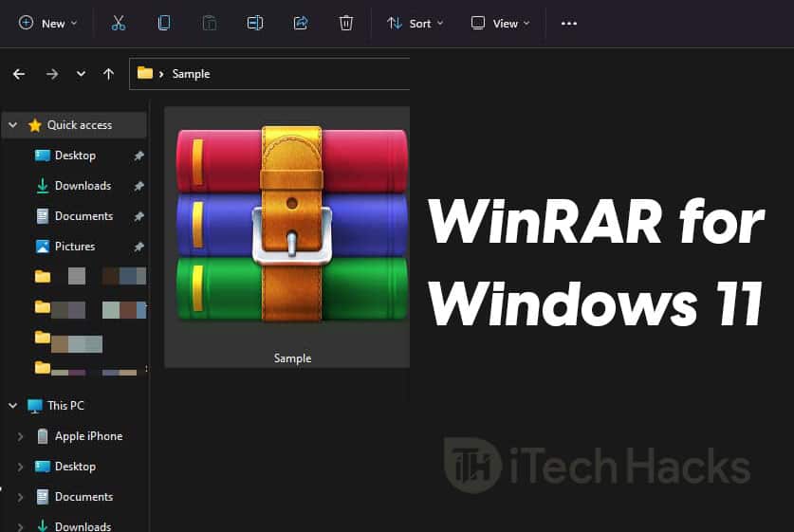Open the three-dot See more menu
The image size is (794, 532).
(x=569, y=23)
